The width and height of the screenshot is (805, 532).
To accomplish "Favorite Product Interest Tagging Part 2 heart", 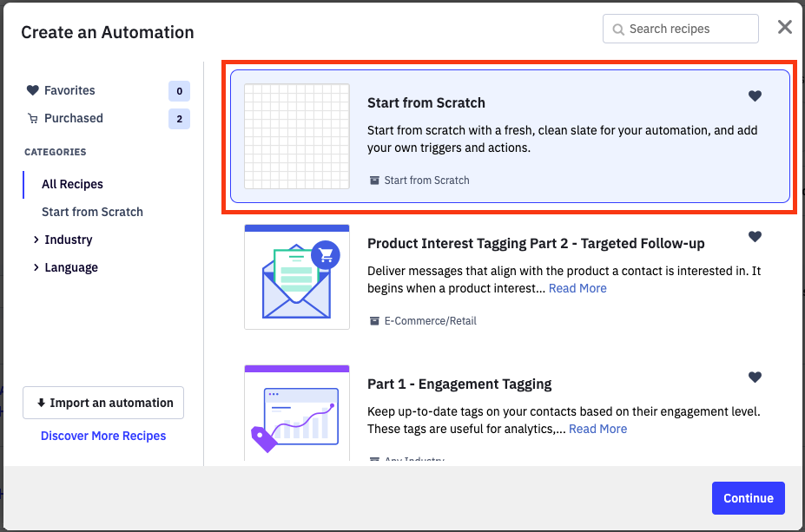I will point(755,237).
